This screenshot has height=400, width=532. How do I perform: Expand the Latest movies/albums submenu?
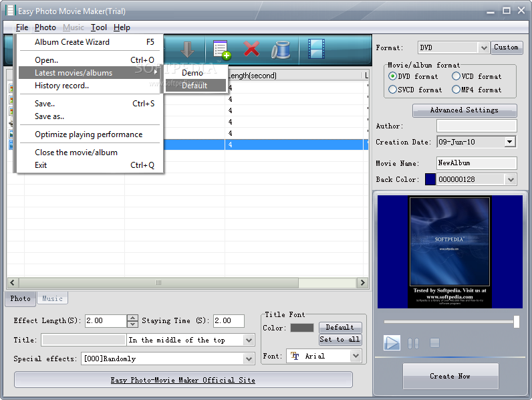[90, 73]
